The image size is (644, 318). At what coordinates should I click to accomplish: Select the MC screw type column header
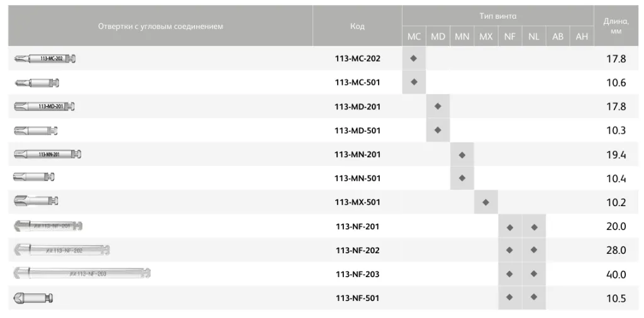[x=414, y=37]
